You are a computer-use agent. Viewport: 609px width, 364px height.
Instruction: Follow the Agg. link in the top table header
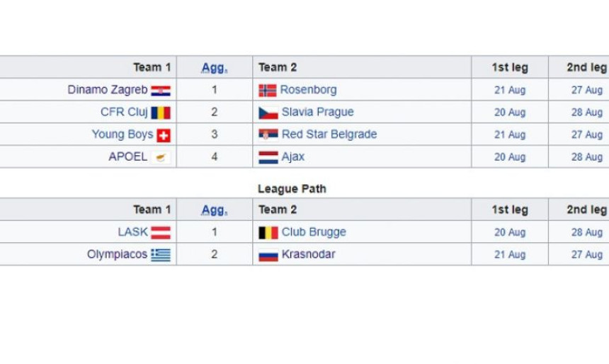tap(215, 67)
